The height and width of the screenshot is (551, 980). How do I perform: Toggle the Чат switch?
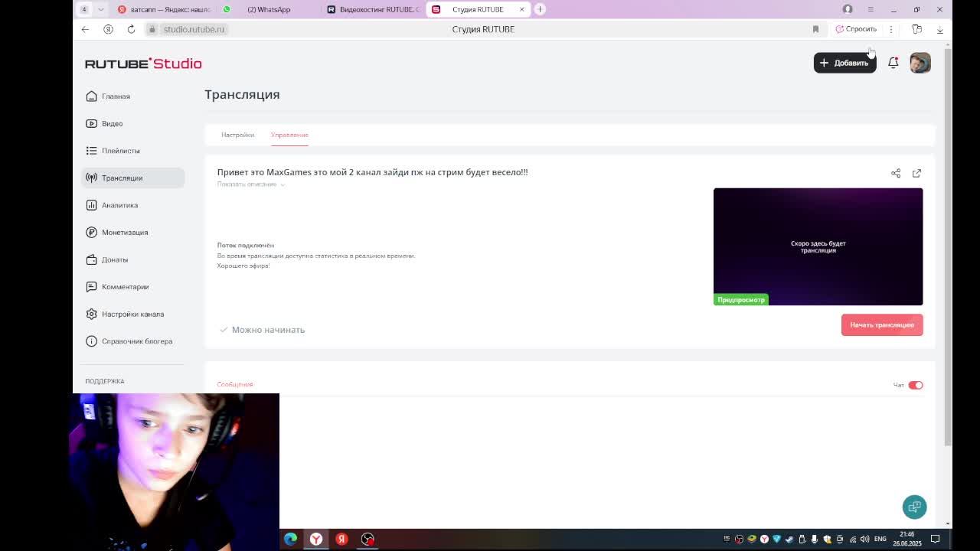[916, 385]
